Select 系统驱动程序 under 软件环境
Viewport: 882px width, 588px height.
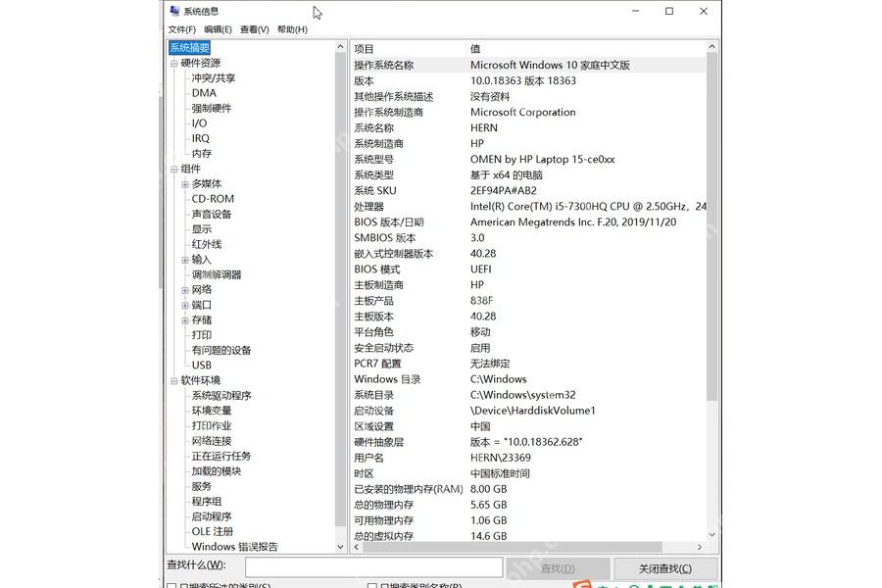coord(221,396)
